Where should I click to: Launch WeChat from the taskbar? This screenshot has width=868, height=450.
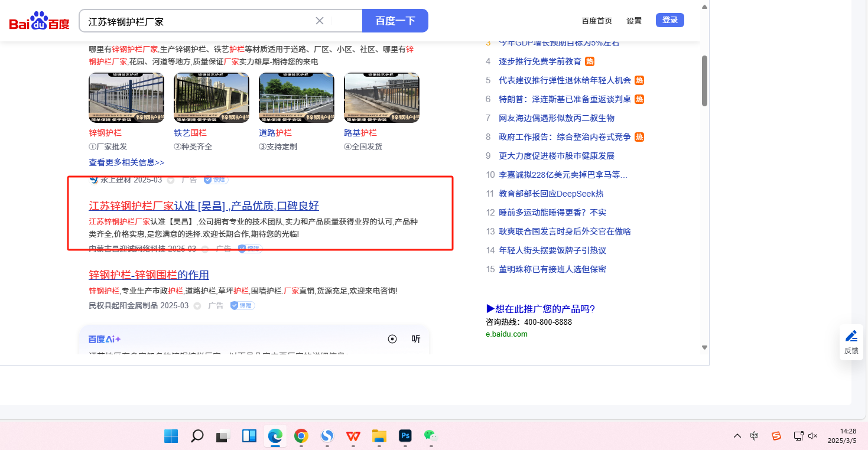click(430, 436)
